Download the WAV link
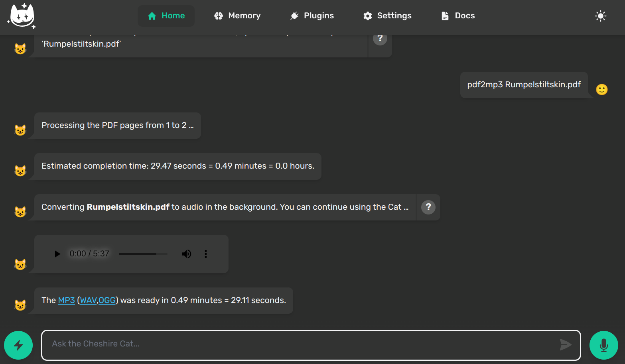 (88, 300)
